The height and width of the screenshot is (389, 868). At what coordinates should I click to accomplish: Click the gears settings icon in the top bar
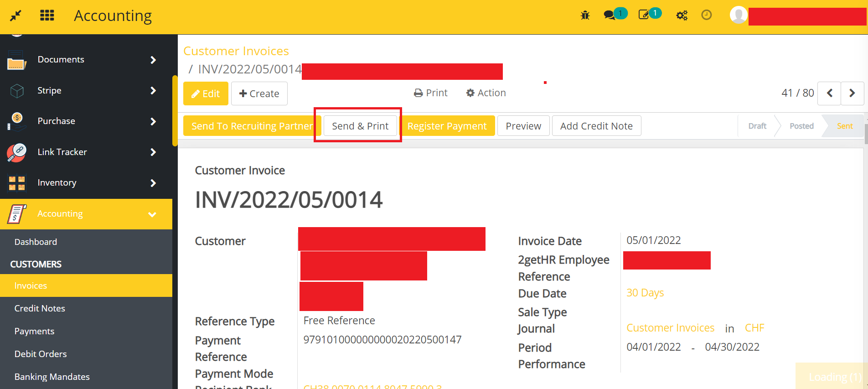(x=682, y=16)
